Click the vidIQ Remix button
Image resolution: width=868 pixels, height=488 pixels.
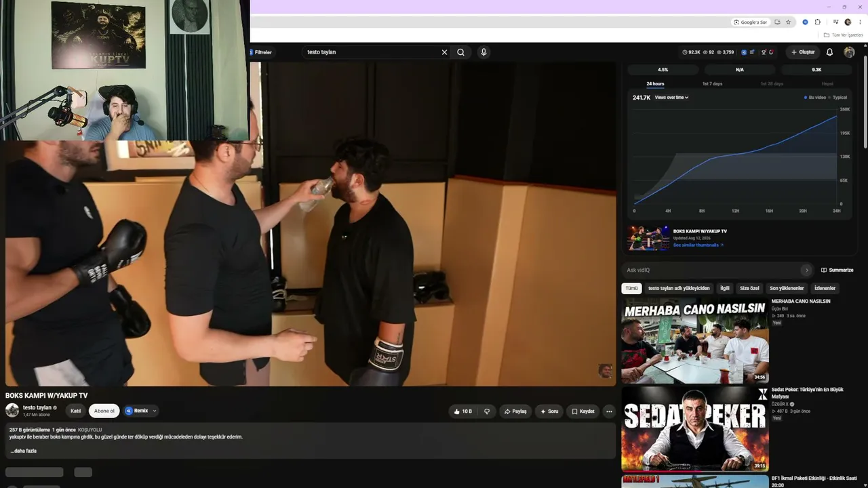(136, 411)
